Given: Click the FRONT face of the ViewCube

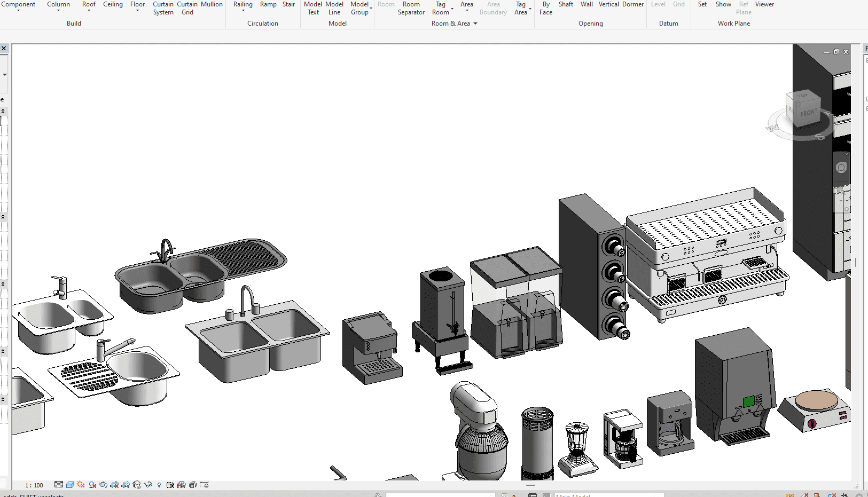Looking at the screenshot, I should click(808, 113).
